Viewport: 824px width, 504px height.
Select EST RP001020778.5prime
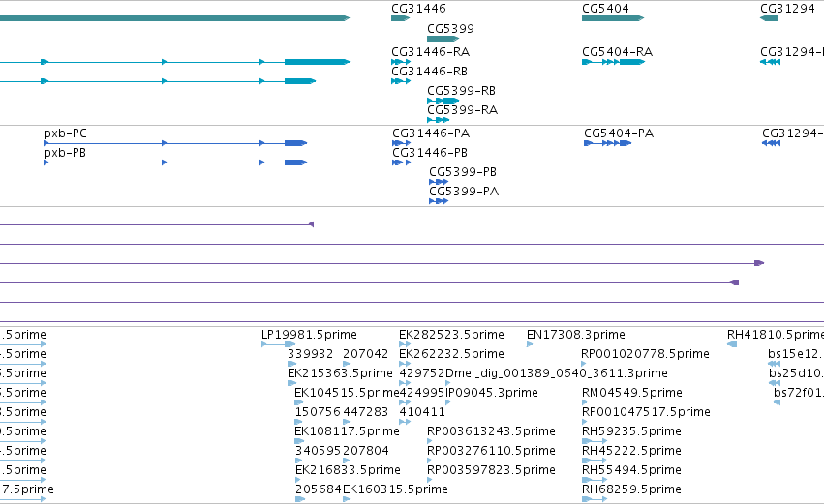645,354
